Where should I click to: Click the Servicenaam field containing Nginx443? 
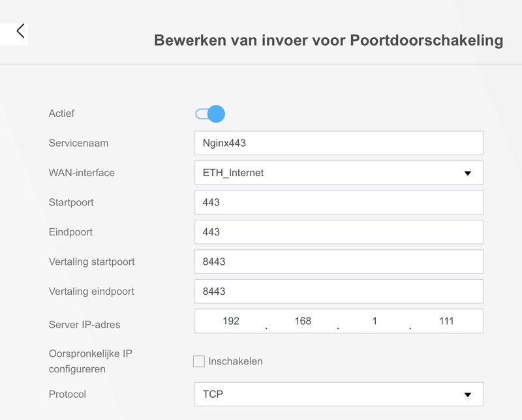[339, 143]
